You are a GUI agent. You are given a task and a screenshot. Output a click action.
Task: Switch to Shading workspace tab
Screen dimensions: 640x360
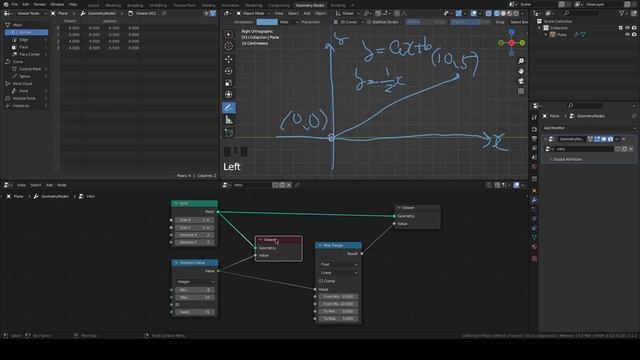(x=209, y=5)
